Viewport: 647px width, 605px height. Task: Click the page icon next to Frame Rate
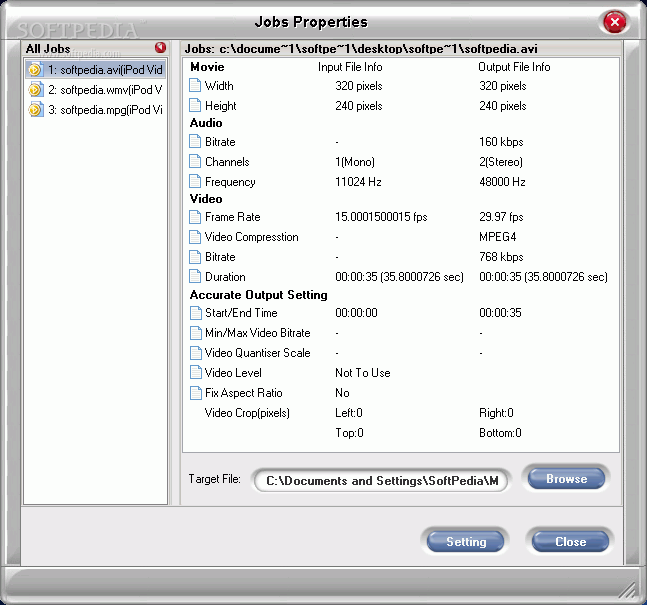195,217
